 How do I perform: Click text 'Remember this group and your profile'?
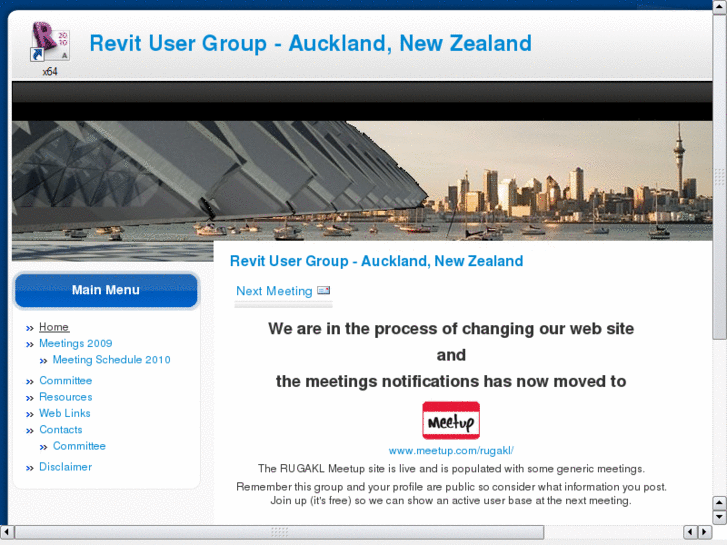pyautogui.click(x=332, y=487)
